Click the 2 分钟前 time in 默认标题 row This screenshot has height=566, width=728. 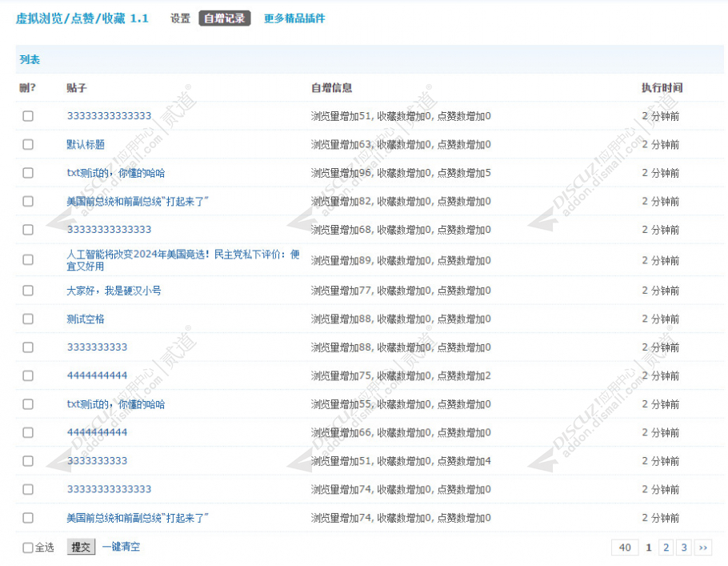661,145
